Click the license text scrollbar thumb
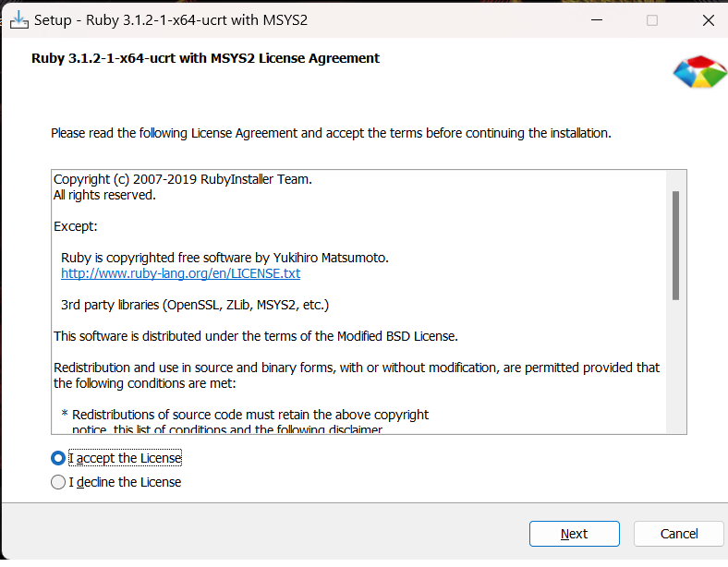The image size is (728, 567). tap(676, 245)
